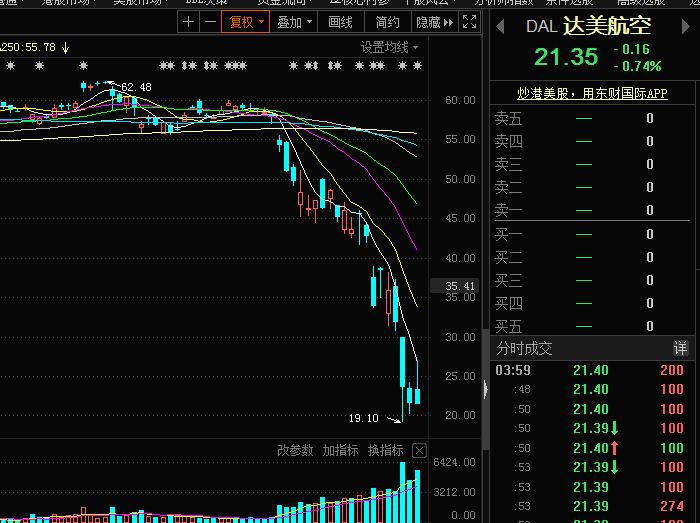Zoom out chart with the minus button
The width and height of the screenshot is (700, 523).
tap(210, 22)
